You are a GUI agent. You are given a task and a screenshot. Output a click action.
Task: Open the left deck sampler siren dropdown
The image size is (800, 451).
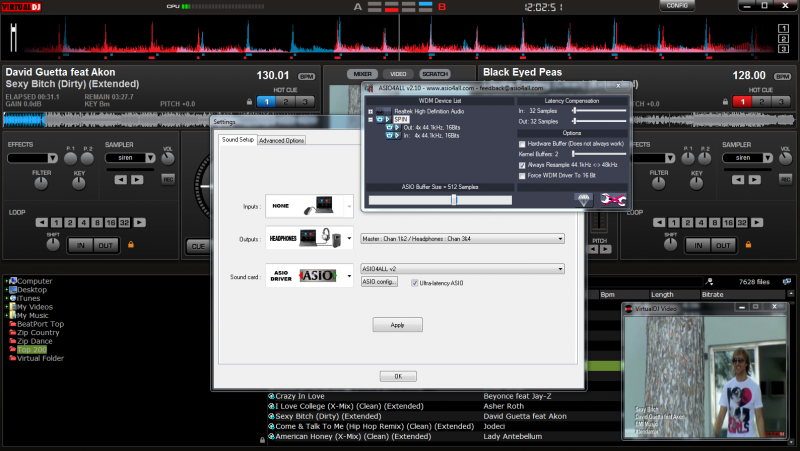click(x=130, y=158)
